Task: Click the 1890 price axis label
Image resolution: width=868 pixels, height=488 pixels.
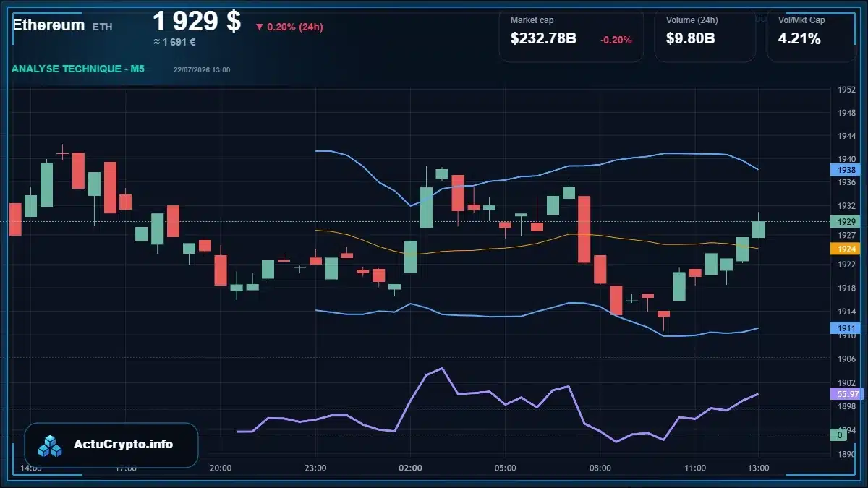Action: click(x=846, y=455)
